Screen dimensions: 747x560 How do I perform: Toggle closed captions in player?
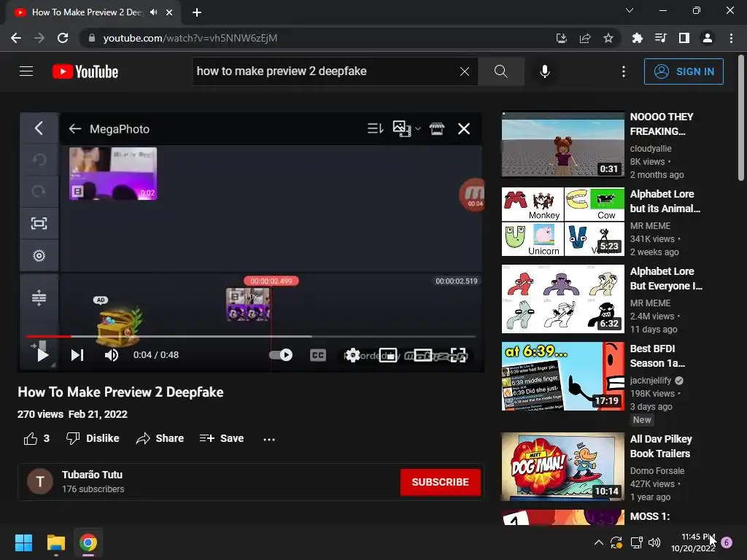318,355
